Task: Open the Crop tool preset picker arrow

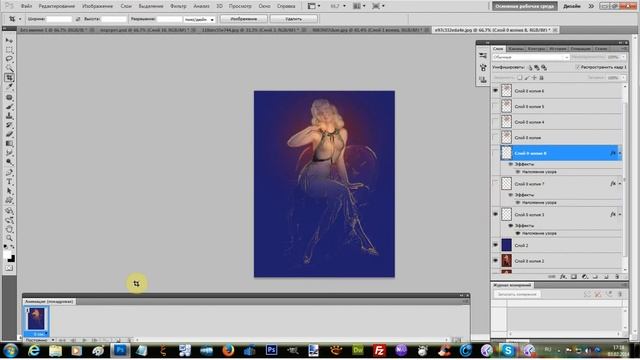Action: coord(20,19)
